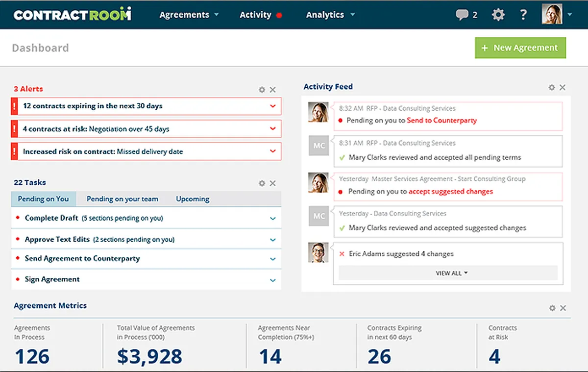The height and width of the screenshot is (372, 588).
Task: Open the messages chat bubble icon
Action: click(462, 15)
